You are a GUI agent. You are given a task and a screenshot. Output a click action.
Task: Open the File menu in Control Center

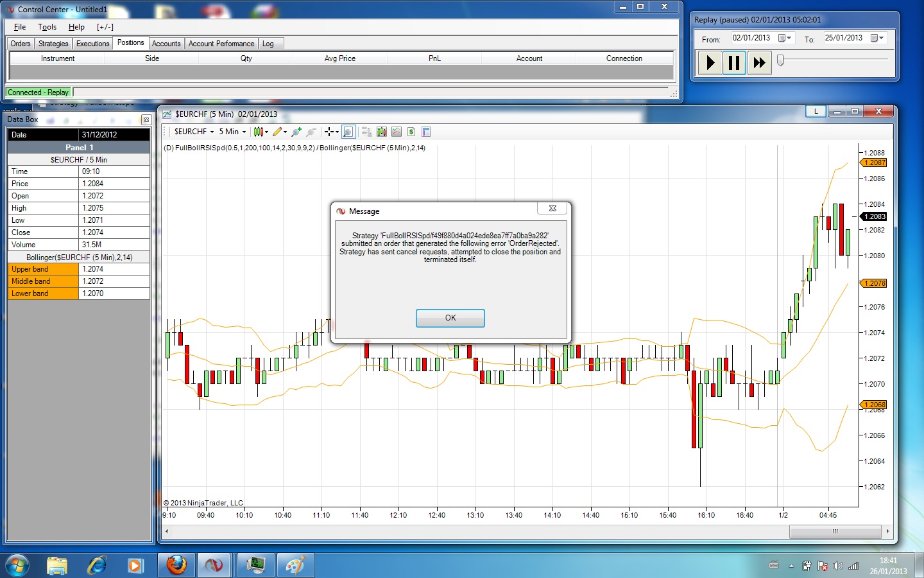(x=20, y=27)
